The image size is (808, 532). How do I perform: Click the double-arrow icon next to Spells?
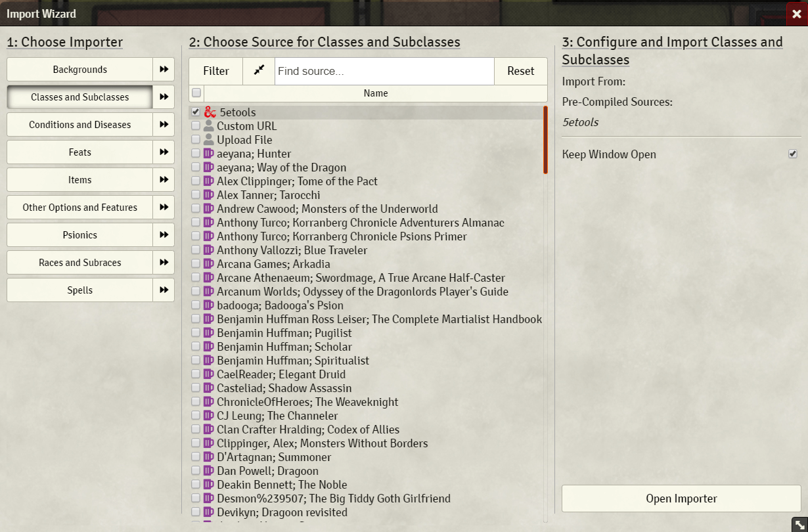click(x=164, y=290)
